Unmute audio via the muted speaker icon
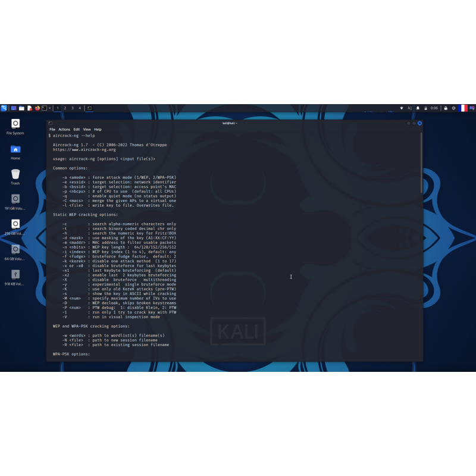476x476 pixels. [x=410, y=108]
